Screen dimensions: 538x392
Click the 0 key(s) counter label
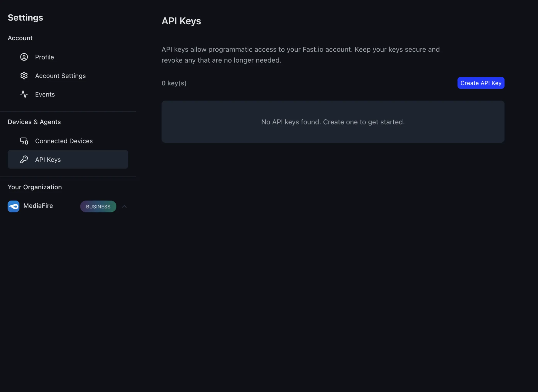point(174,83)
